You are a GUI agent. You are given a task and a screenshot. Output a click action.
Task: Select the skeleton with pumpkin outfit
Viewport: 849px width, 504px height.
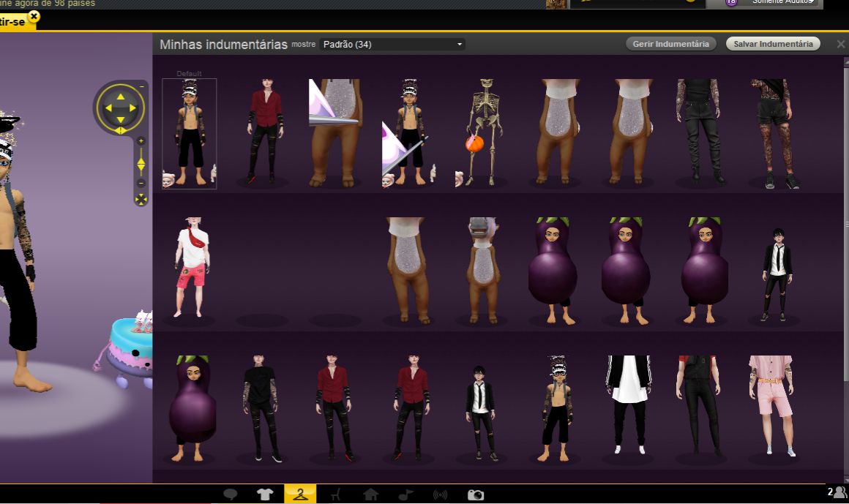(483, 133)
